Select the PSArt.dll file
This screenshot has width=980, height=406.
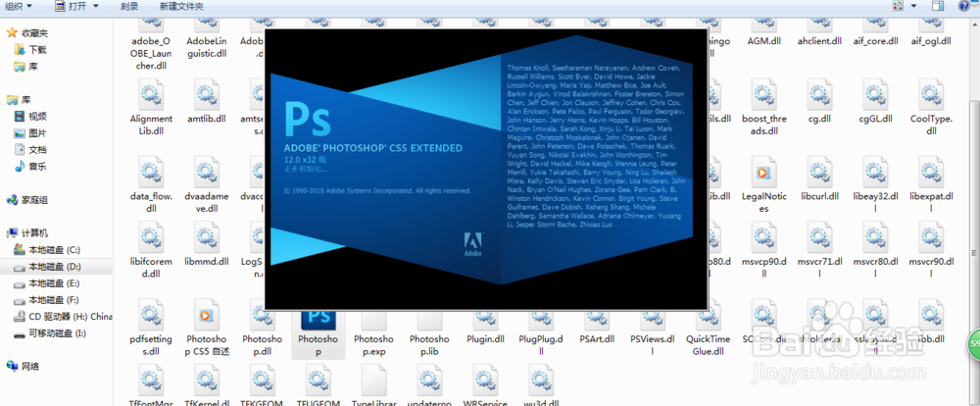(597, 326)
